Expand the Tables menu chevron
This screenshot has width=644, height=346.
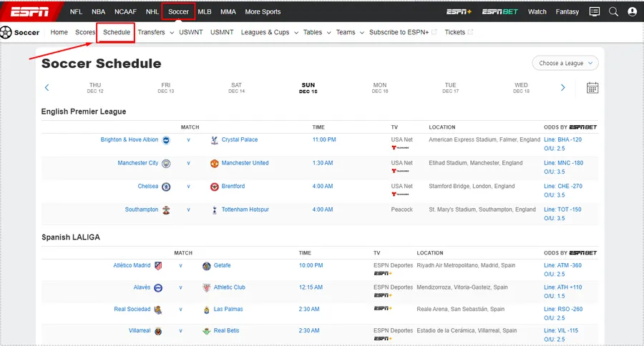pos(328,32)
